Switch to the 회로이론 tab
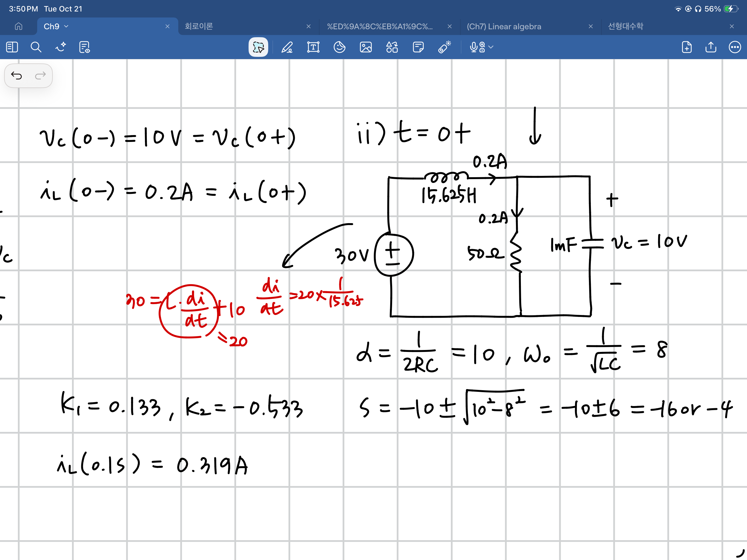747x560 pixels. (199, 26)
